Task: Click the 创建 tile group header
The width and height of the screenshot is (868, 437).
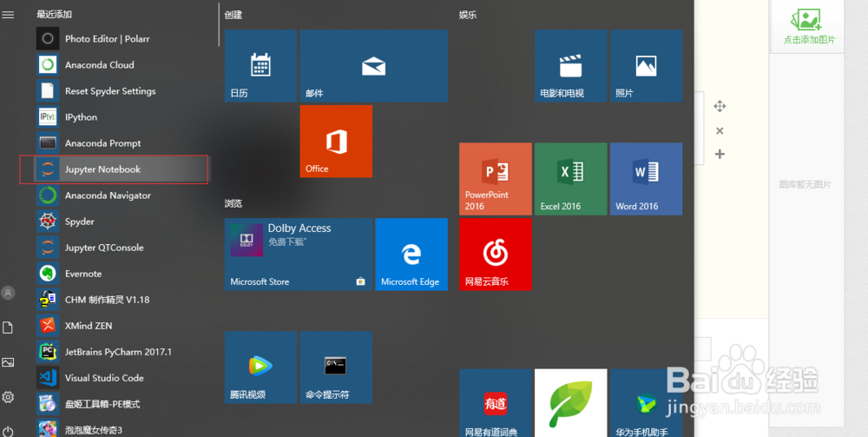Action: tap(233, 15)
